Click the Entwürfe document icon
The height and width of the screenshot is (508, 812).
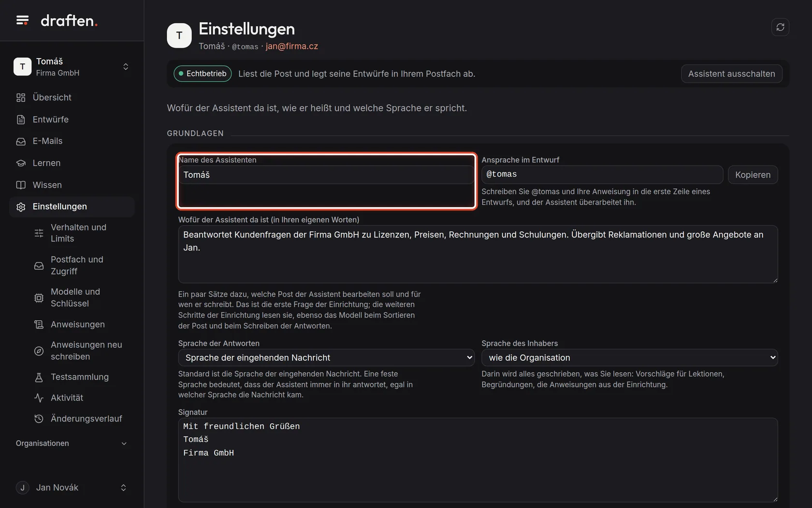[x=21, y=120]
